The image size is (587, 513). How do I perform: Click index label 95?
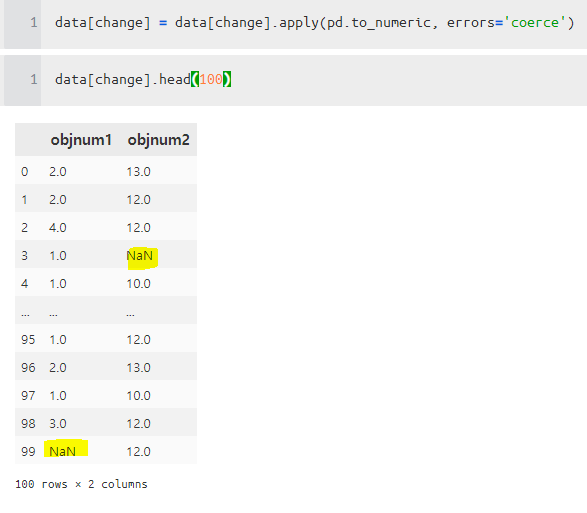click(28, 339)
